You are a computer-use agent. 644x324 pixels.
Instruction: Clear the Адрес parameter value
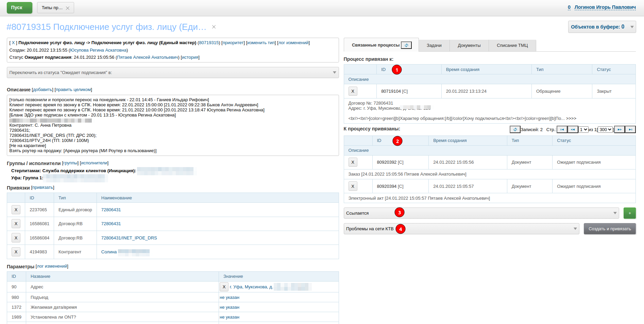click(224, 287)
